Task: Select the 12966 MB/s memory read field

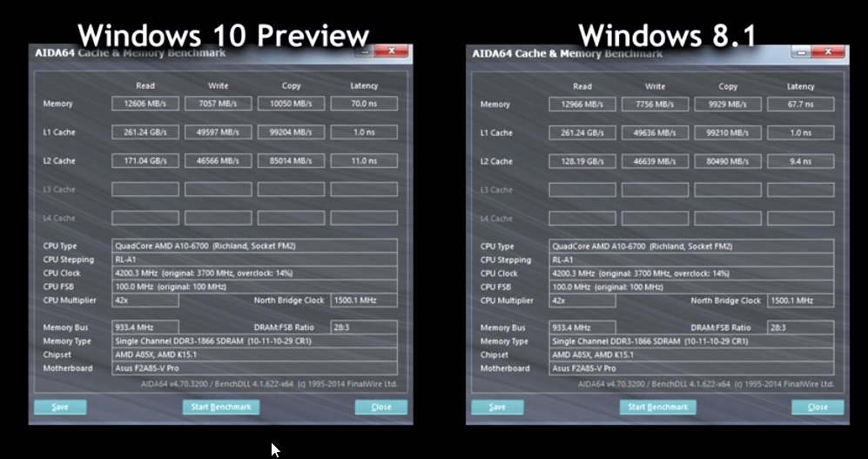Action: [582, 105]
